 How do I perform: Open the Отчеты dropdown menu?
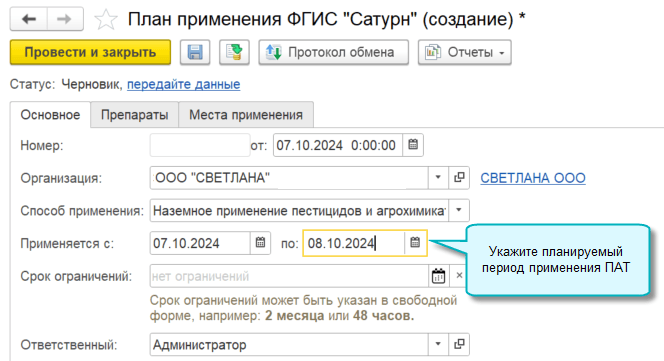pos(465,52)
